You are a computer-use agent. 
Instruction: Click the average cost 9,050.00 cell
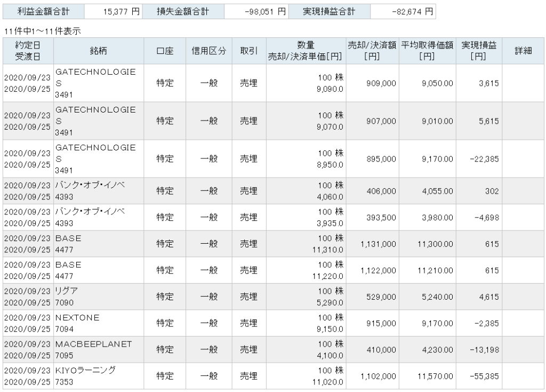tap(427, 83)
